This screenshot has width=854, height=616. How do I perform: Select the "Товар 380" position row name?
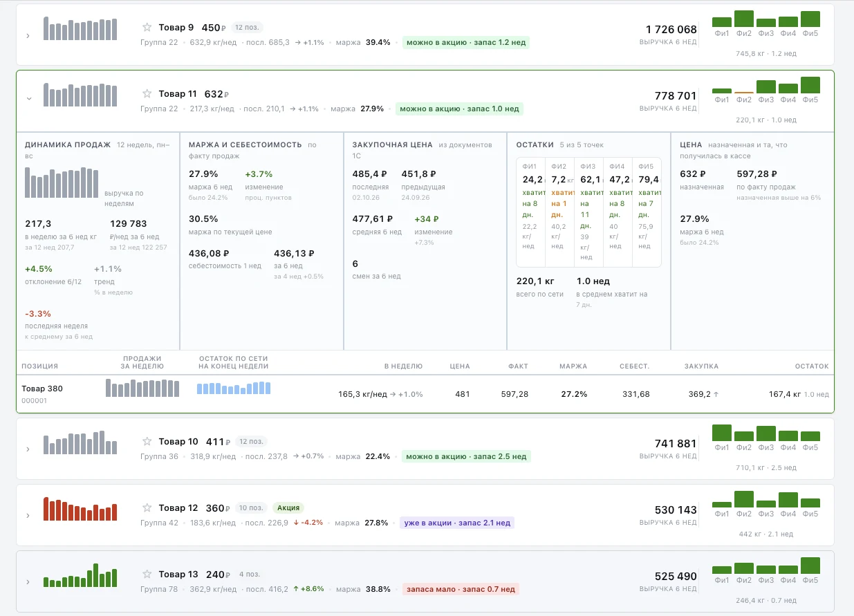42,389
